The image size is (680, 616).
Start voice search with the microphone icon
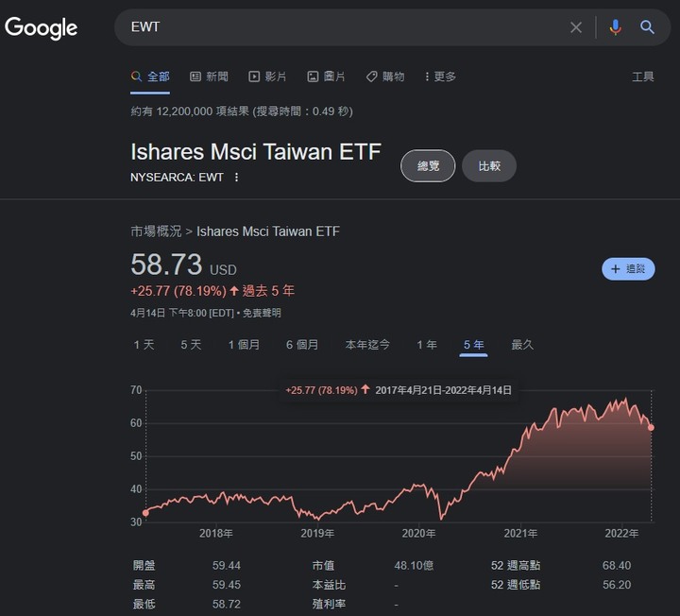615,27
